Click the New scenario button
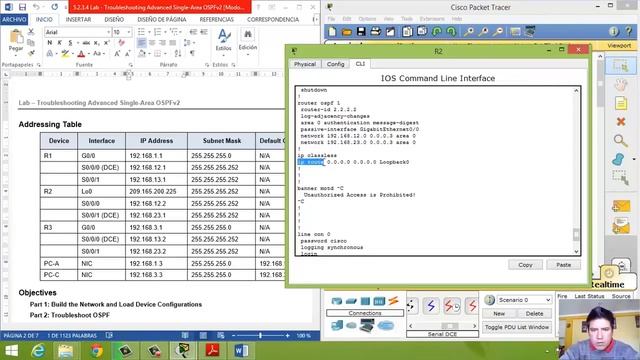Screen dimensions: 640x360 point(499,314)
